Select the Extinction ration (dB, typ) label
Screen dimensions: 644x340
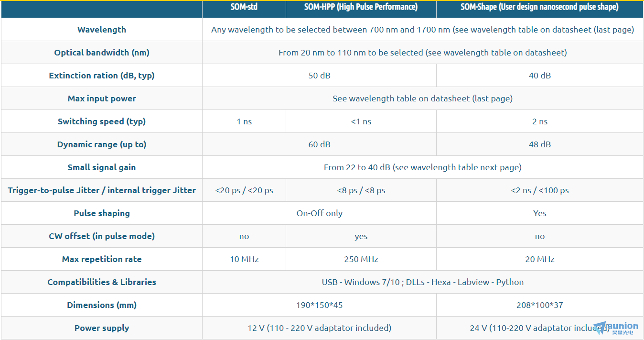pyautogui.click(x=102, y=76)
